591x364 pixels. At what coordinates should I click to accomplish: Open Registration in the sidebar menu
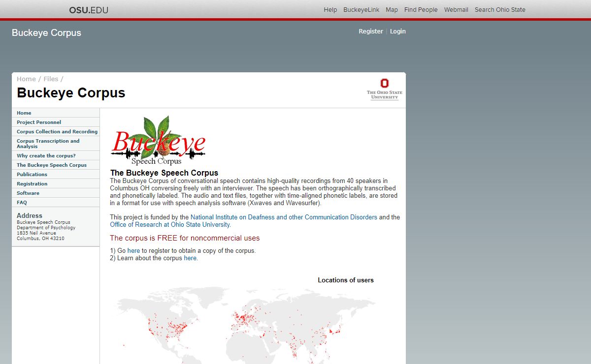click(56, 184)
